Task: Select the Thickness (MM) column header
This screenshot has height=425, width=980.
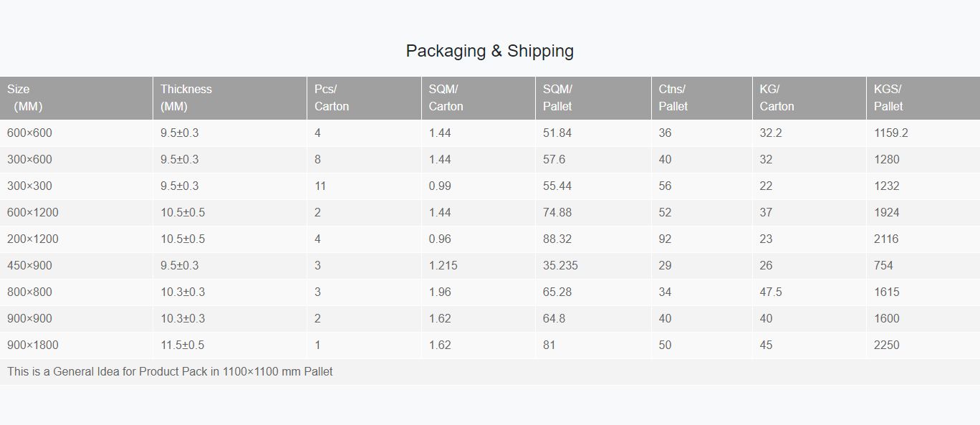Action: click(230, 98)
